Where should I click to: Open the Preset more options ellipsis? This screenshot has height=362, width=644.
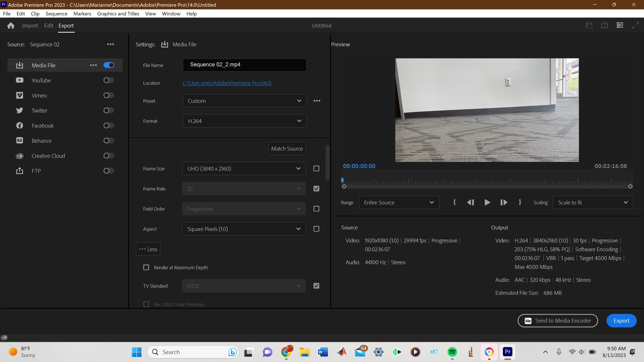click(x=317, y=101)
